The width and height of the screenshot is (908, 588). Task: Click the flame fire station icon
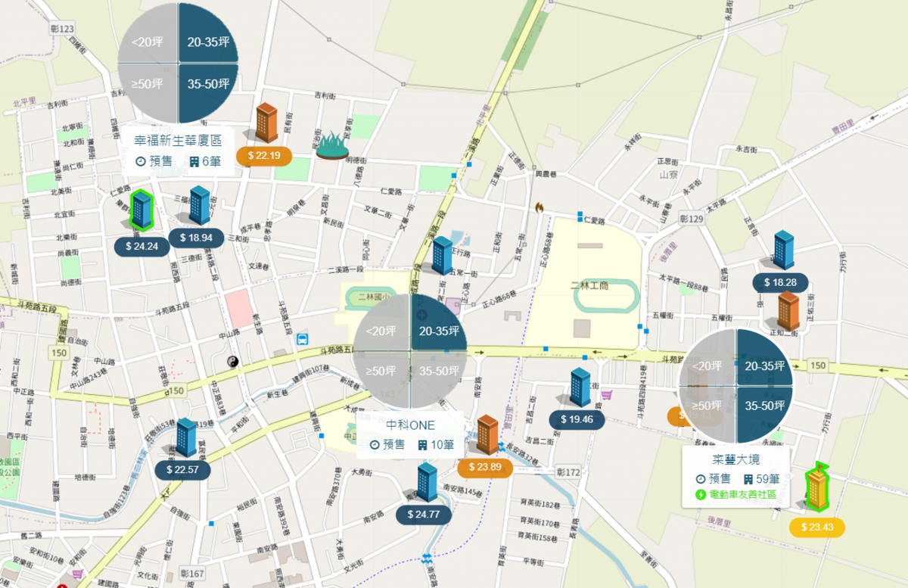pyautogui.click(x=540, y=207)
